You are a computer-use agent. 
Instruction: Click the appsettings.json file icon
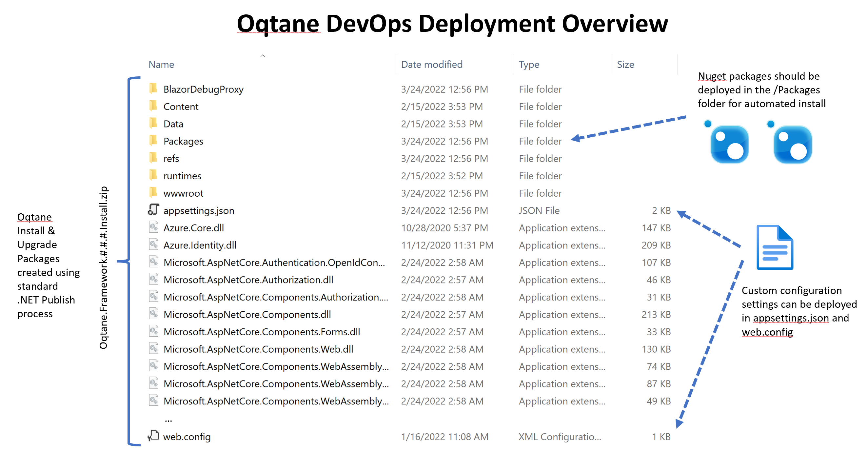point(153,209)
